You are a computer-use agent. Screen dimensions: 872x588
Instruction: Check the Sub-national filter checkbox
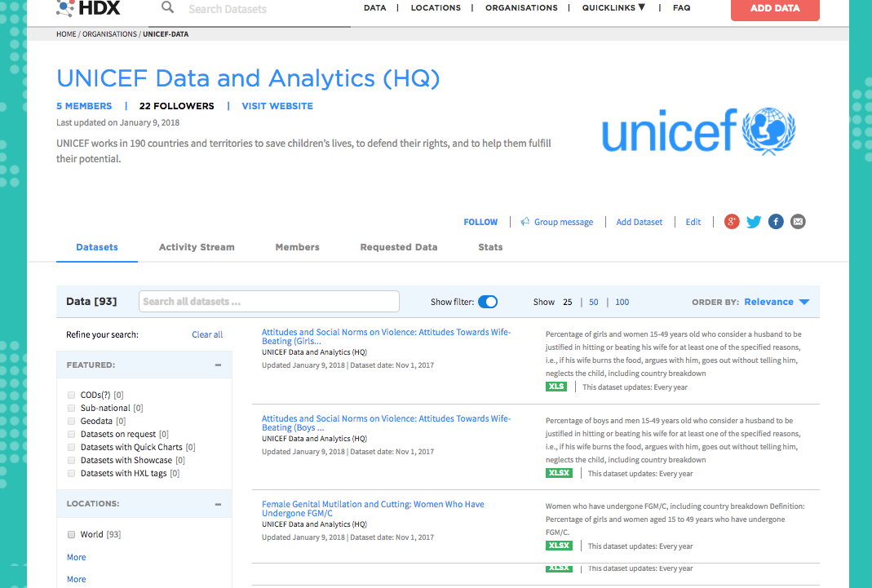tap(72, 408)
